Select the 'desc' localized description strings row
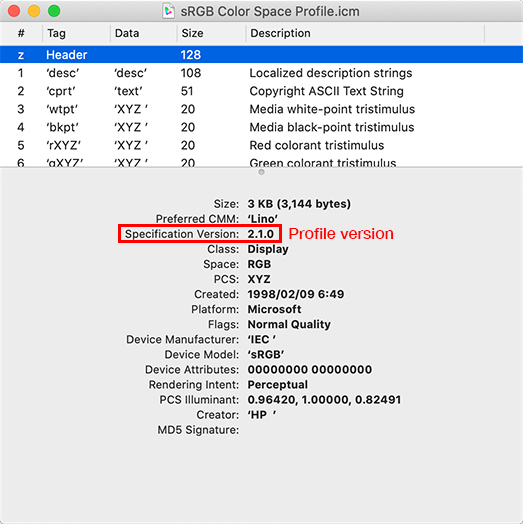This screenshot has height=524, width=523. (x=261, y=73)
